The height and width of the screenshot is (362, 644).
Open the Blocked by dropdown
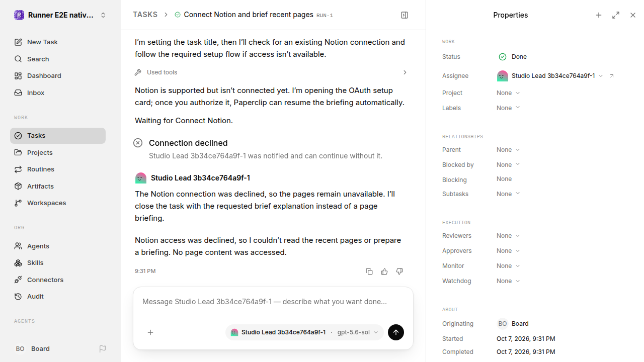pyautogui.click(x=508, y=165)
